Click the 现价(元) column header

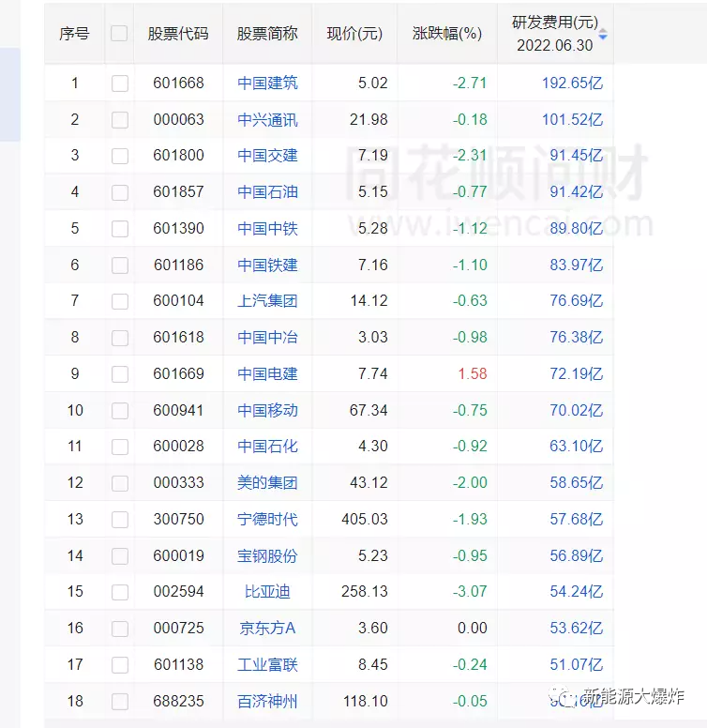click(x=354, y=34)
